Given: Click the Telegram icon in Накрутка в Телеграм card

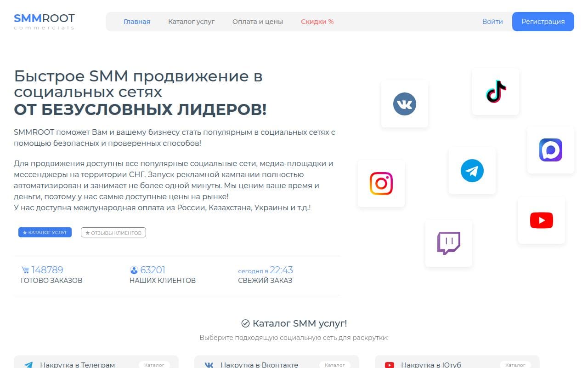Looking at the screenshot, I should point(28,365).
